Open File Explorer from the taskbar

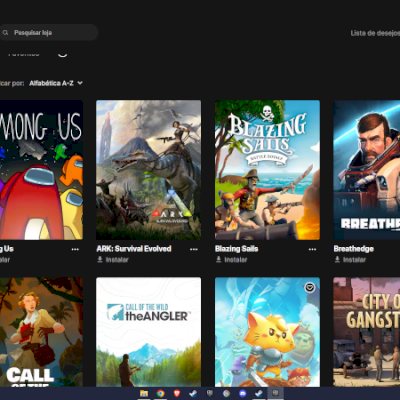click(144, 394)
